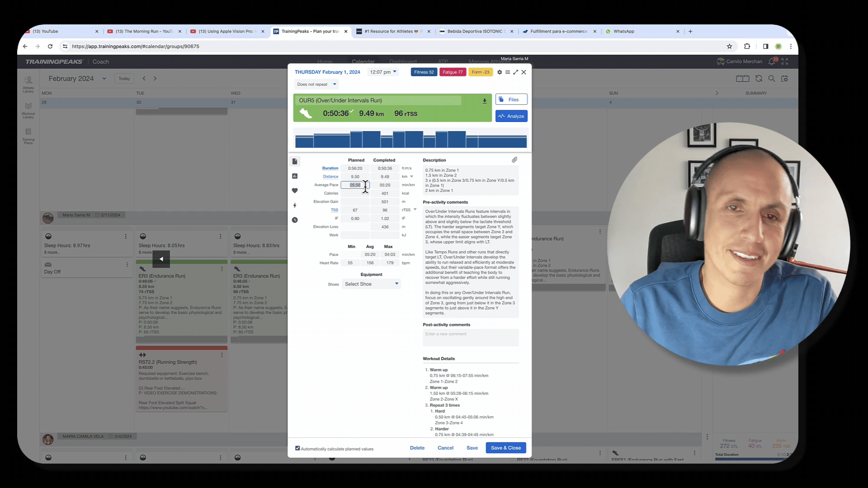Download the workout file using arrow icon
This screenshot has height=488, width=868.
[485, 101]
